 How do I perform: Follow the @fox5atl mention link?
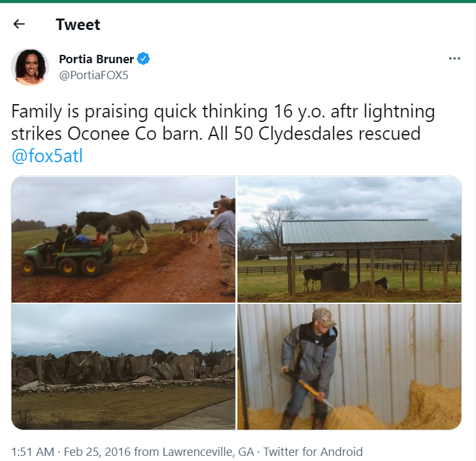(47, 156)
